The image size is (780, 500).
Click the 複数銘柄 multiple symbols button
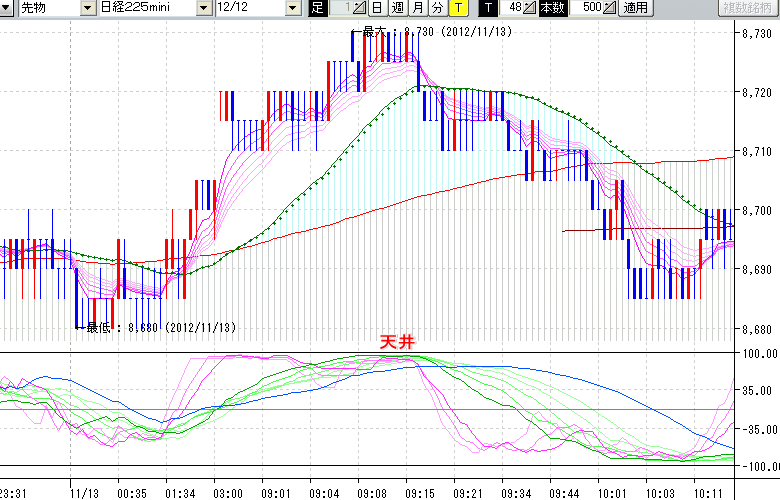coord(748,8)
